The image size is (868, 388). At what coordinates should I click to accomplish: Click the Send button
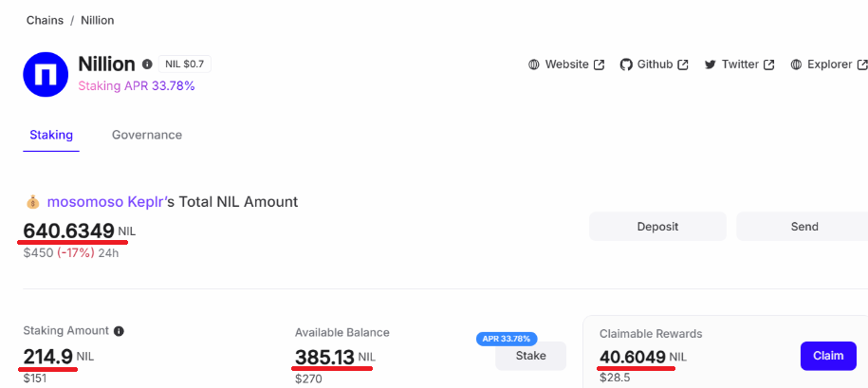803,227
